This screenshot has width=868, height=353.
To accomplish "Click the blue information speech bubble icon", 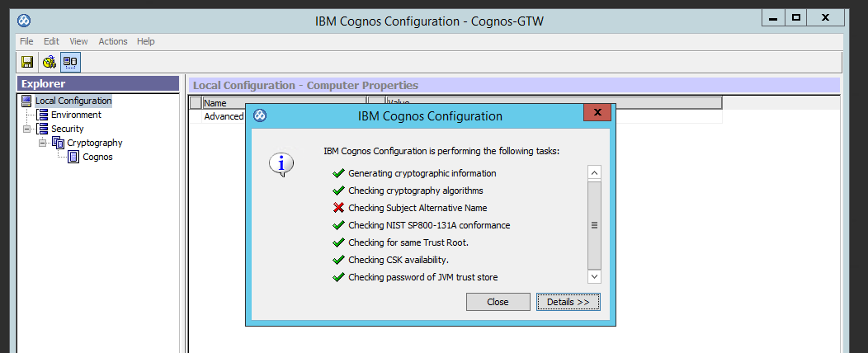I will [x=281, y=164].
